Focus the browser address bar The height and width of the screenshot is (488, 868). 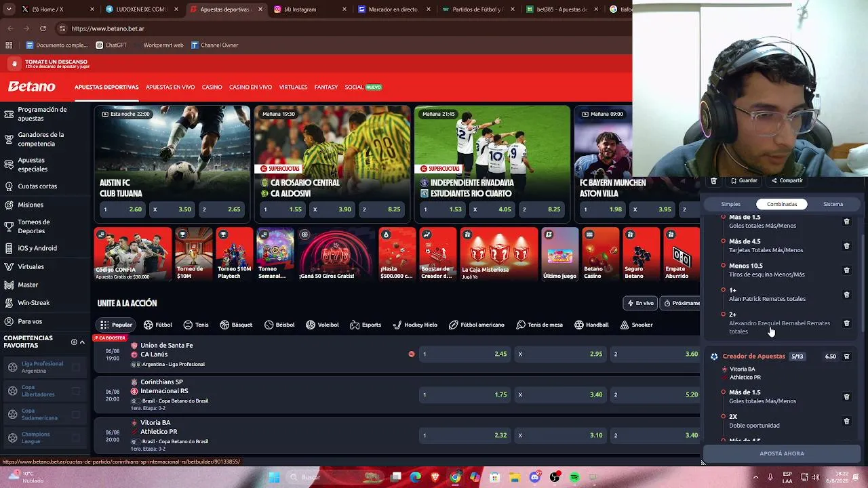click(339, 28)
